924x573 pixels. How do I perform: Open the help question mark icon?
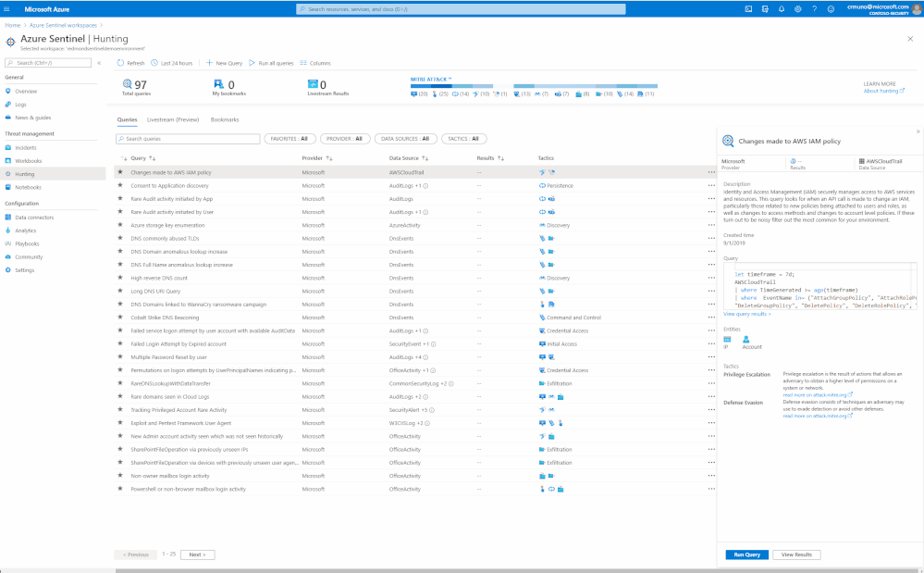[814, 9]
